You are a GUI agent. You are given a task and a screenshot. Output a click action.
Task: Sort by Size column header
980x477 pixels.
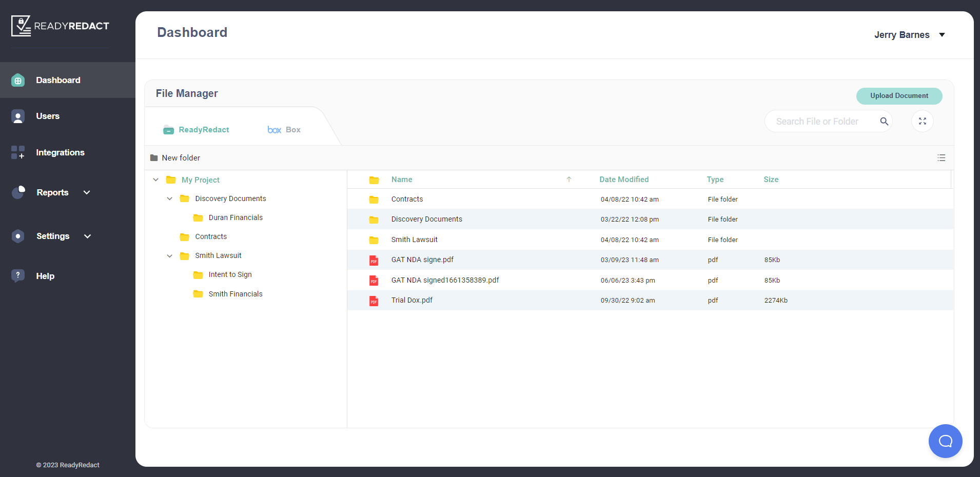(x=771, y=180)
